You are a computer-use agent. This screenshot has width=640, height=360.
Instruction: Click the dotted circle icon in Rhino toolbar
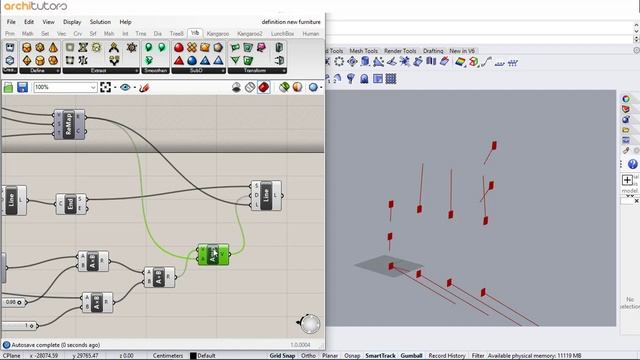pyautogui.click(x=339, y=62)
